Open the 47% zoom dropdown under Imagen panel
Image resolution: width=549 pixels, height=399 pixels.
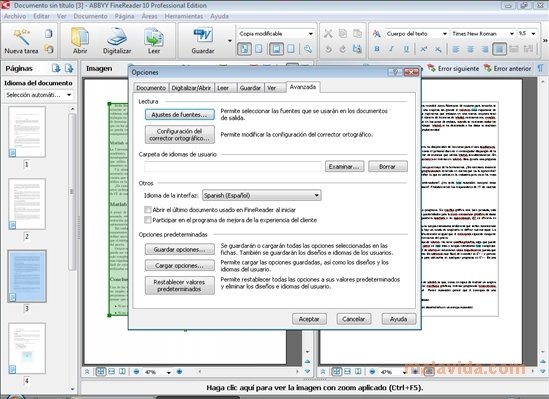(x=168, y=372)
